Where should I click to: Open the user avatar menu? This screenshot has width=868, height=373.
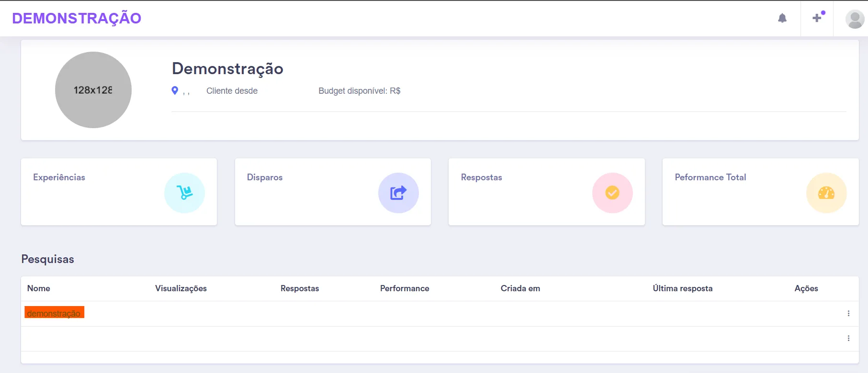(855, 19)
